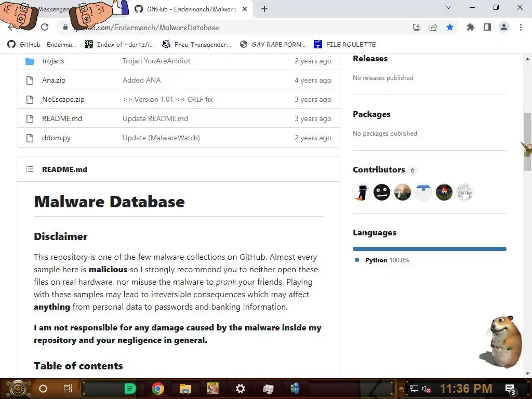
Task: Open Settings gear on the taskbar
Action: (x=240, y=389)
